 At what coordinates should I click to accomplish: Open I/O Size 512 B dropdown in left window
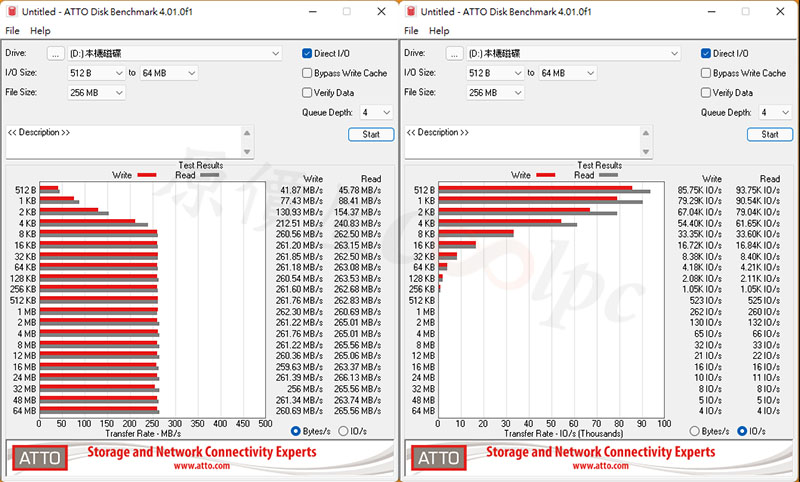click(x=96, y=73)
